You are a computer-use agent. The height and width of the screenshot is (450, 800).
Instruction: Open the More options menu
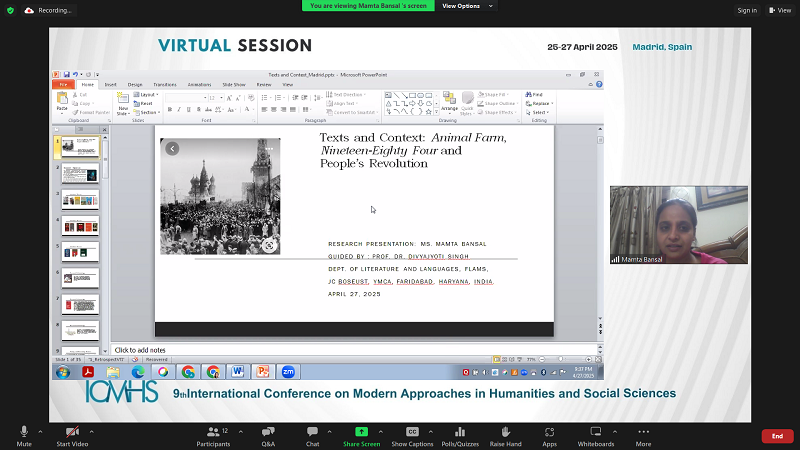tap(643, 432)
